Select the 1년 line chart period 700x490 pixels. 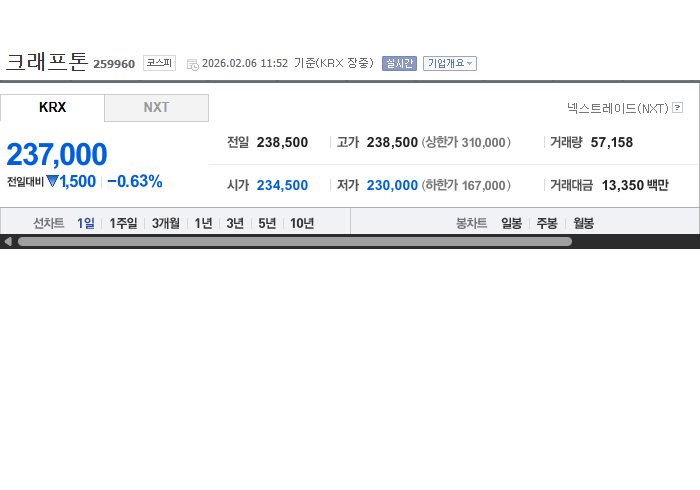pos(203,223)
